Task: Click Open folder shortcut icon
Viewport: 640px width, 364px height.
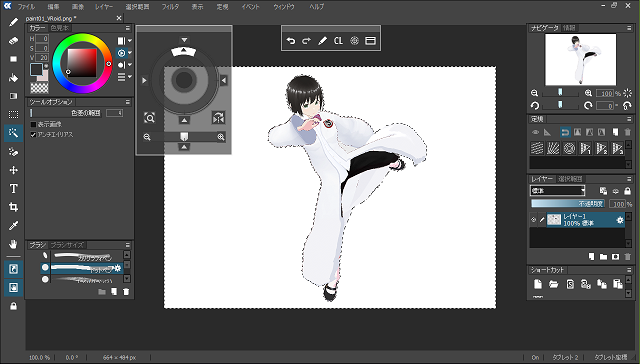Action: pos(553,284)
